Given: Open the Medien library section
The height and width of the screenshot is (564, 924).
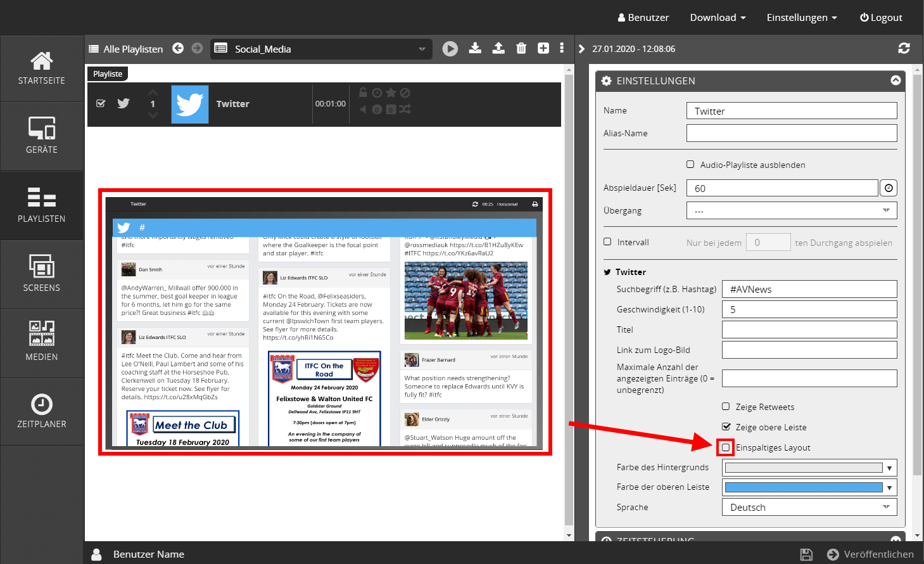Looking at the screenshot, I should point(42,343).
